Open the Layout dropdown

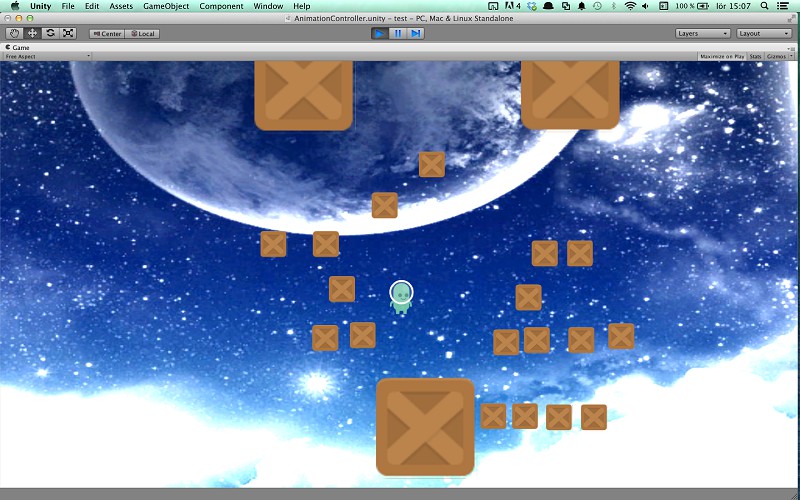coord(764,34)
